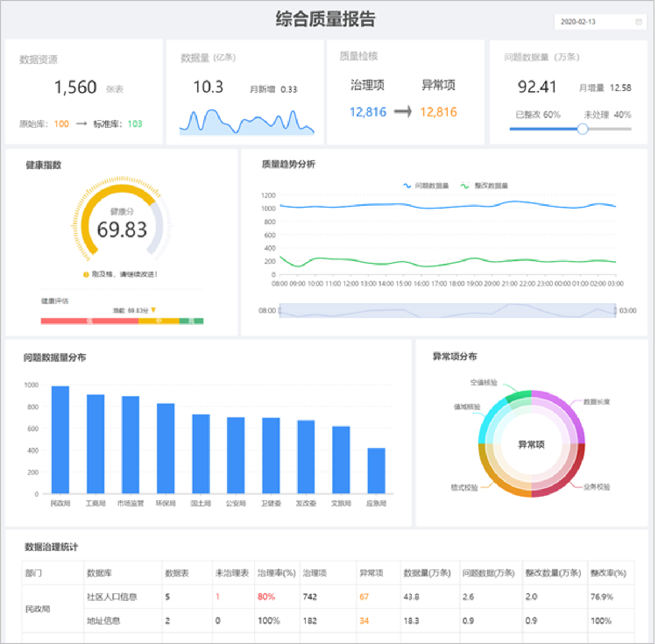The image size is (655, 644).
Task: Click the 已整改 60% slider handle
Action: pos(582,129)
